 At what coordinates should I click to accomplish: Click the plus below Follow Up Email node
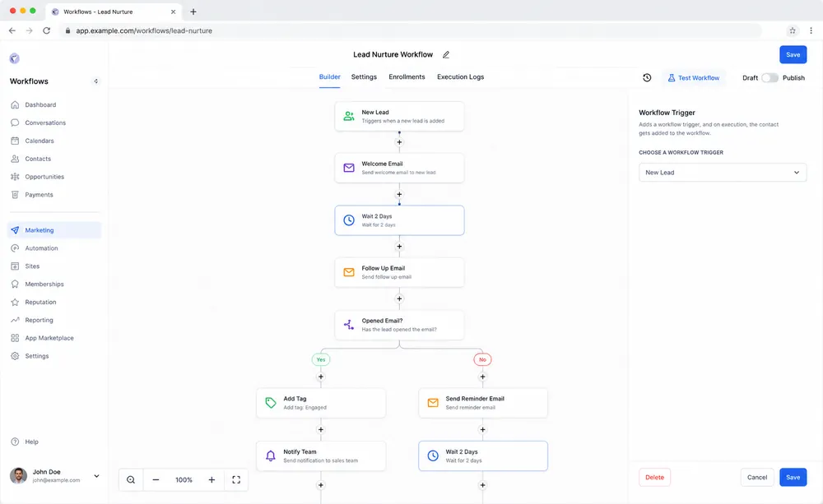click(x=399, y=298)
